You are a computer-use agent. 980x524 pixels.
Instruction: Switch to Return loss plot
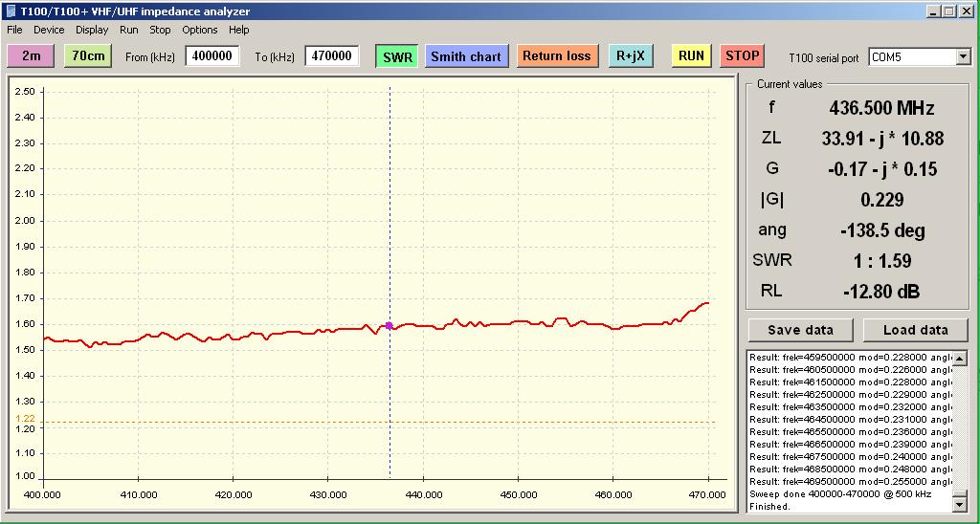(556, 56)
